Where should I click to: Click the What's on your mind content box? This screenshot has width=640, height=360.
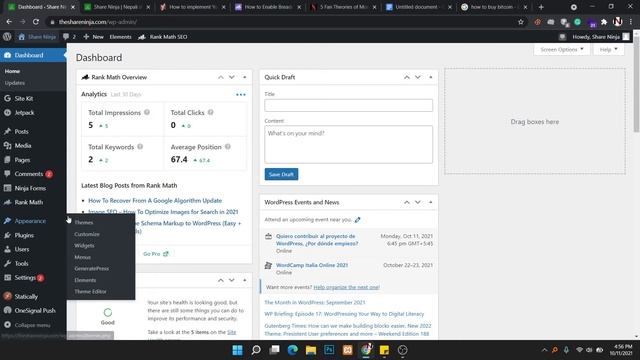[x=349, y=144]
